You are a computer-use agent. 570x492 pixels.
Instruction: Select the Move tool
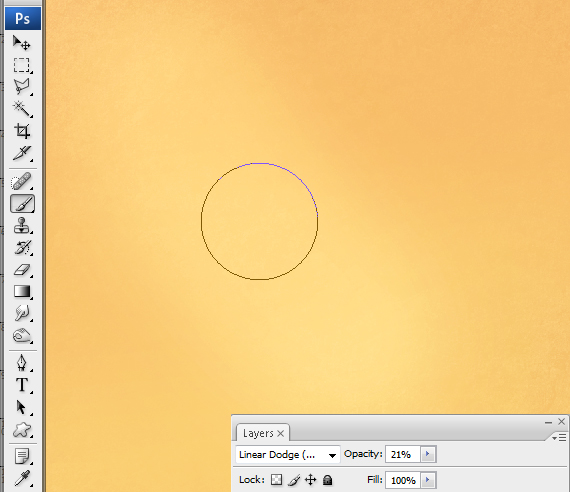(x=22, y=43)
